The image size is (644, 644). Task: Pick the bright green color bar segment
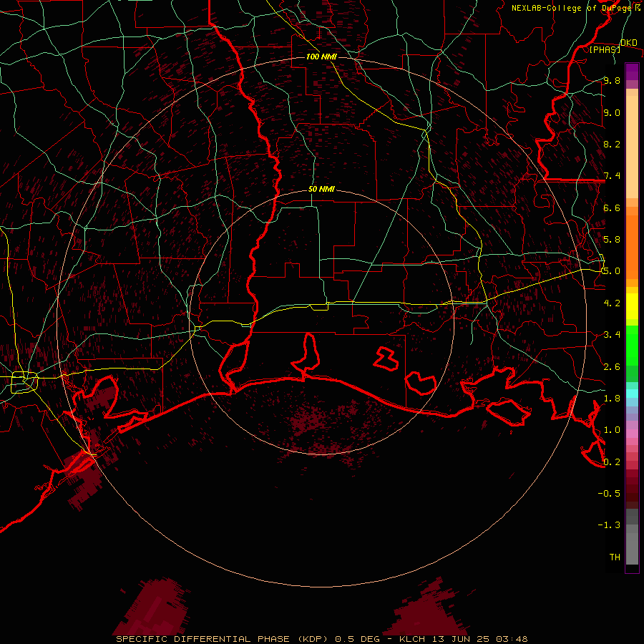click(632, 345)
